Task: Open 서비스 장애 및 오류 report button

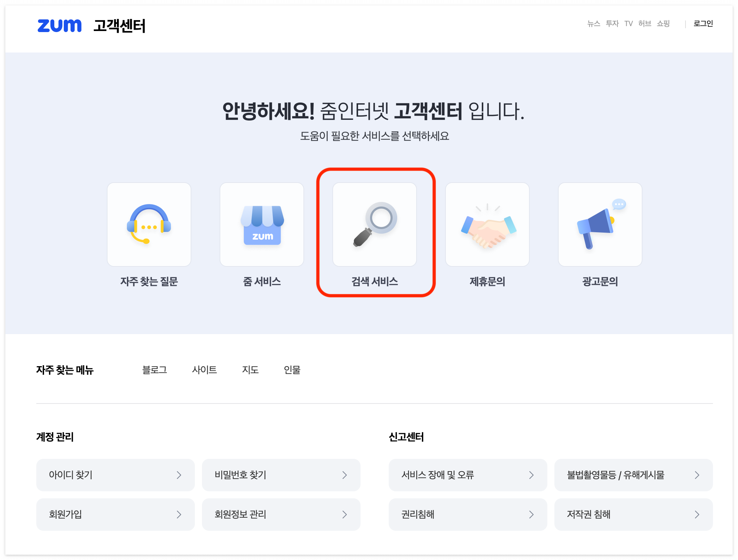Action: coord(468,475)
